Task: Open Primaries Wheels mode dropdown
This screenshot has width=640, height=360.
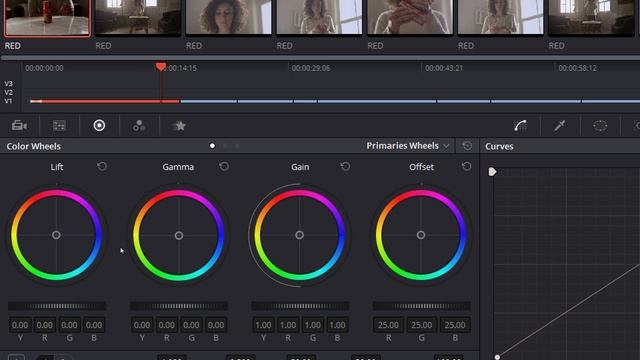Action: click(408, 146)
